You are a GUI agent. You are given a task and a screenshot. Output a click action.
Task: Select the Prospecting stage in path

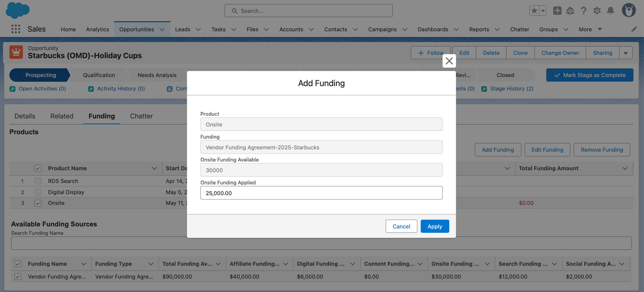click(x=40, y=75)
